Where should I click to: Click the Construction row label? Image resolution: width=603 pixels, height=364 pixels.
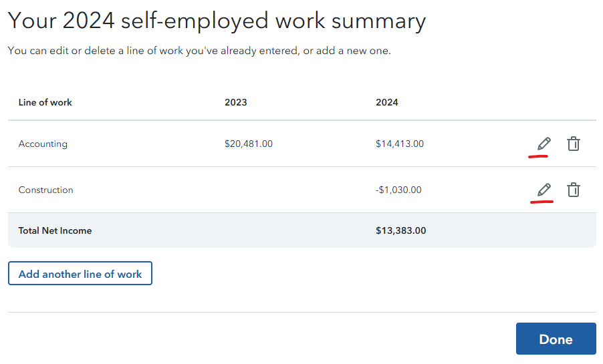click(46, 190)
